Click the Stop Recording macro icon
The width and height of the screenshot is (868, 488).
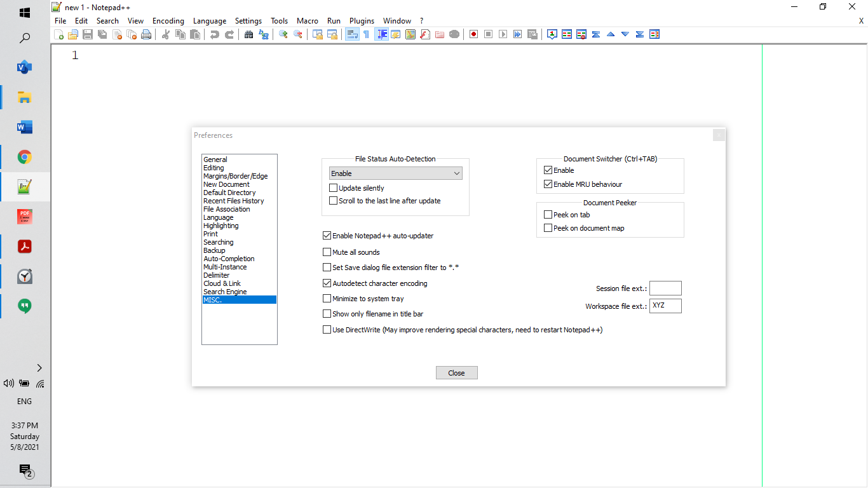tap(489, 34)
